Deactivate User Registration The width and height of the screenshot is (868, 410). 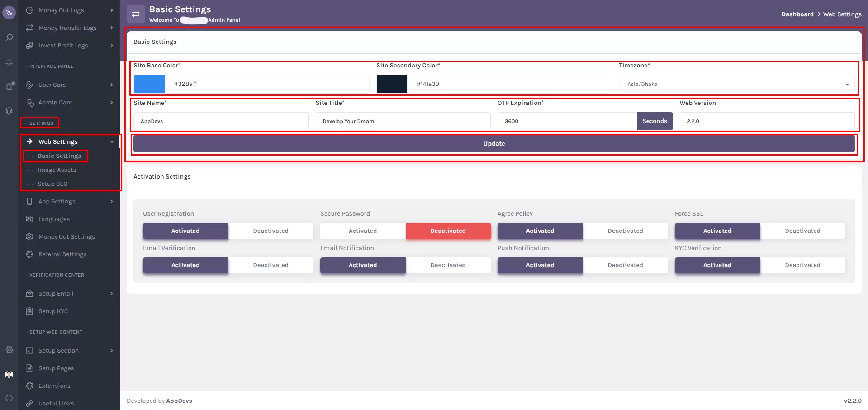coord(270,231)
